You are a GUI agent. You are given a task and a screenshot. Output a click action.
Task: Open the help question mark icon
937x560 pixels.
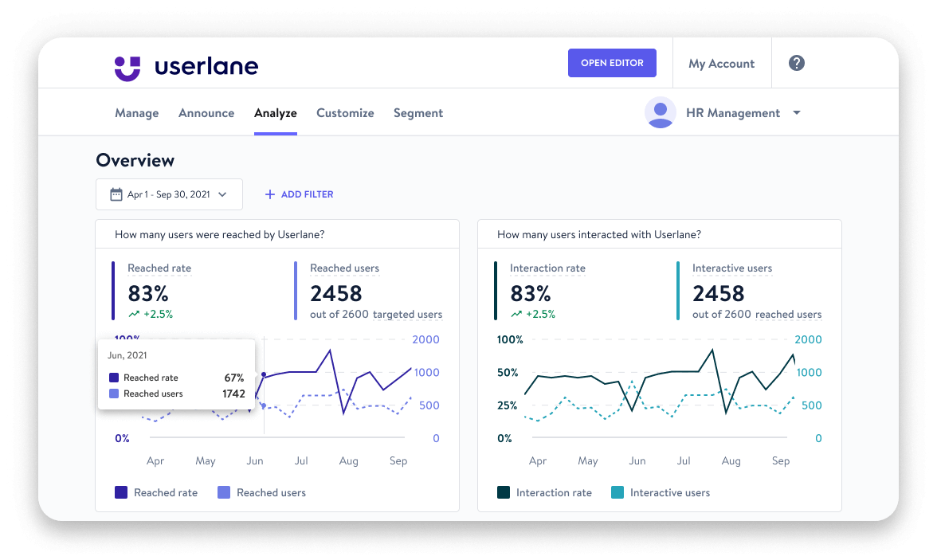(796, 62)
